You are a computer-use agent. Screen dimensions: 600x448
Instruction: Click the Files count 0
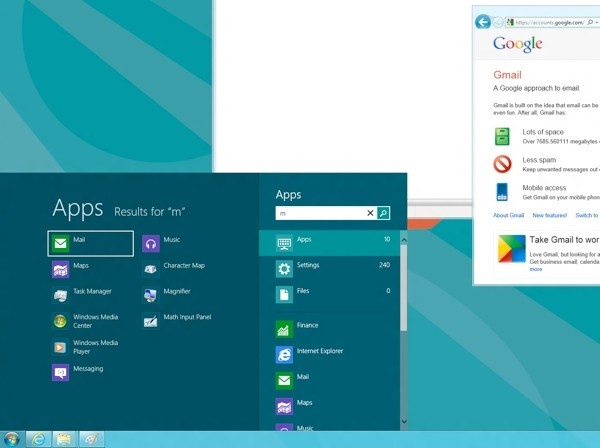click(388, 290)
